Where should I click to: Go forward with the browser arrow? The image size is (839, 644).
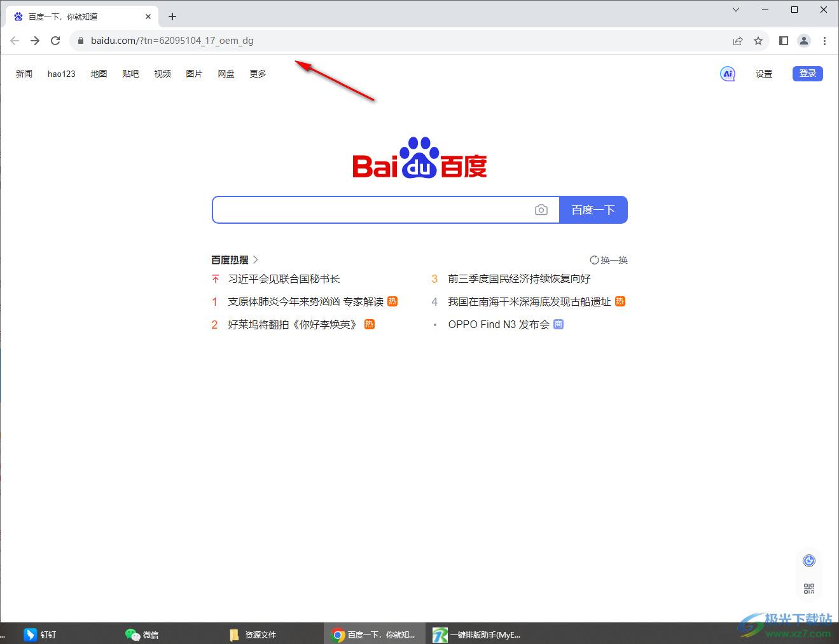tap(35, 41)
